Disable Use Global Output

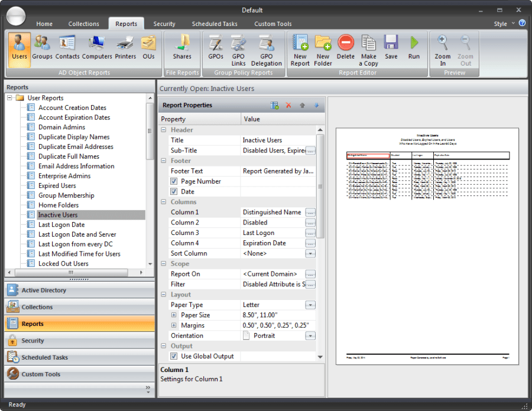point(174,356)
